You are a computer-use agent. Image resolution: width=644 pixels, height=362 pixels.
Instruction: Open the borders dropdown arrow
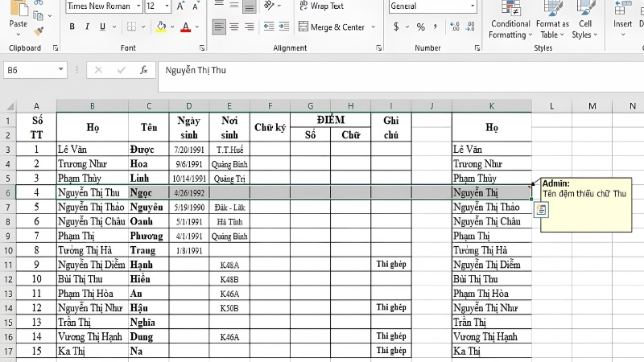(x=143, y=27)
